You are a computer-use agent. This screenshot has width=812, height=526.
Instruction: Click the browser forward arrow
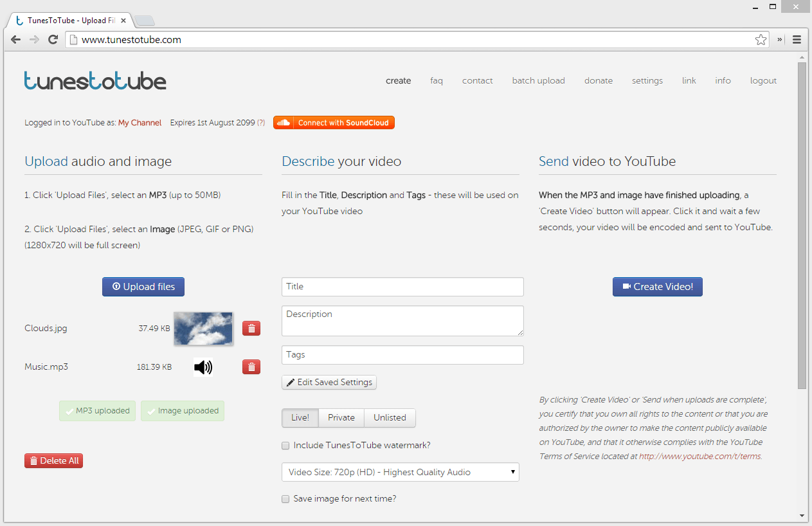click(35, 40)
